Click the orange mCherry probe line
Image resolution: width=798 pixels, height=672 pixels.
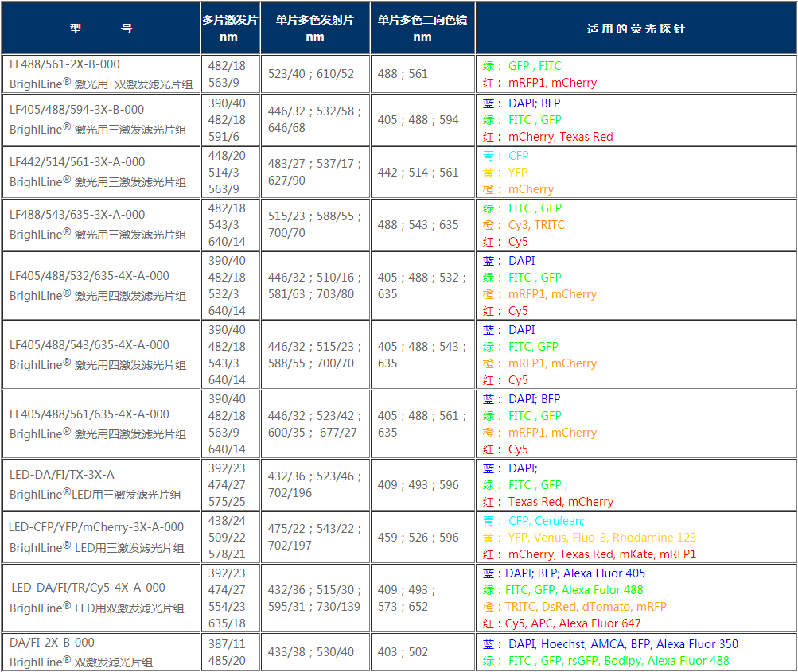(518, 189)
